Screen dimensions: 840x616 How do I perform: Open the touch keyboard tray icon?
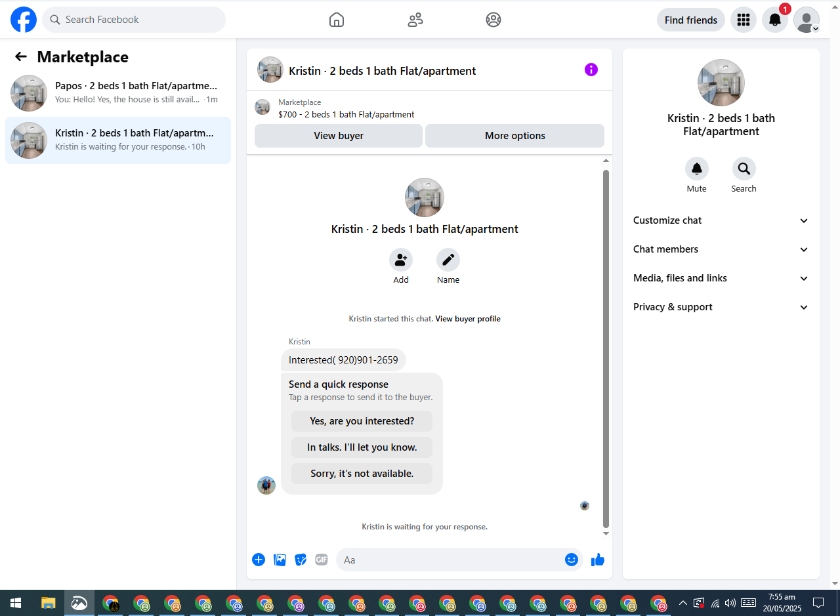click(x=748, y=603)
